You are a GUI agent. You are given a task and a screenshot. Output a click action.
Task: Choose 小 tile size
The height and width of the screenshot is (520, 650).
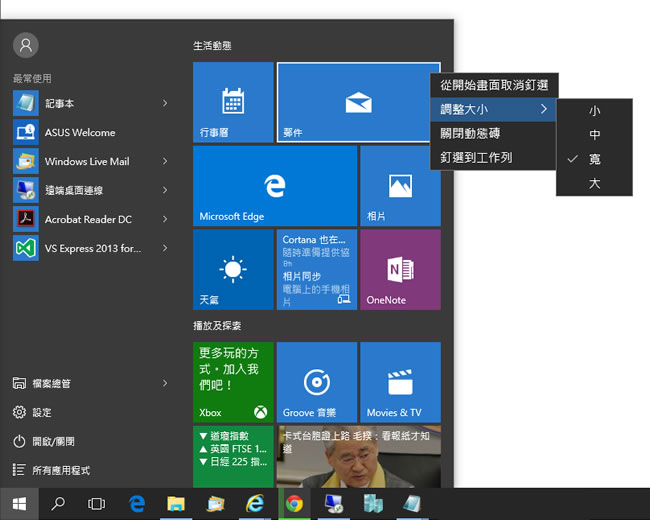tap(594, 110)
